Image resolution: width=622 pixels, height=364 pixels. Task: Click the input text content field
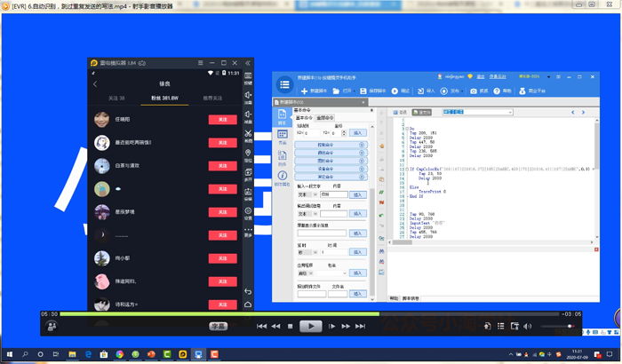(333, 194)
